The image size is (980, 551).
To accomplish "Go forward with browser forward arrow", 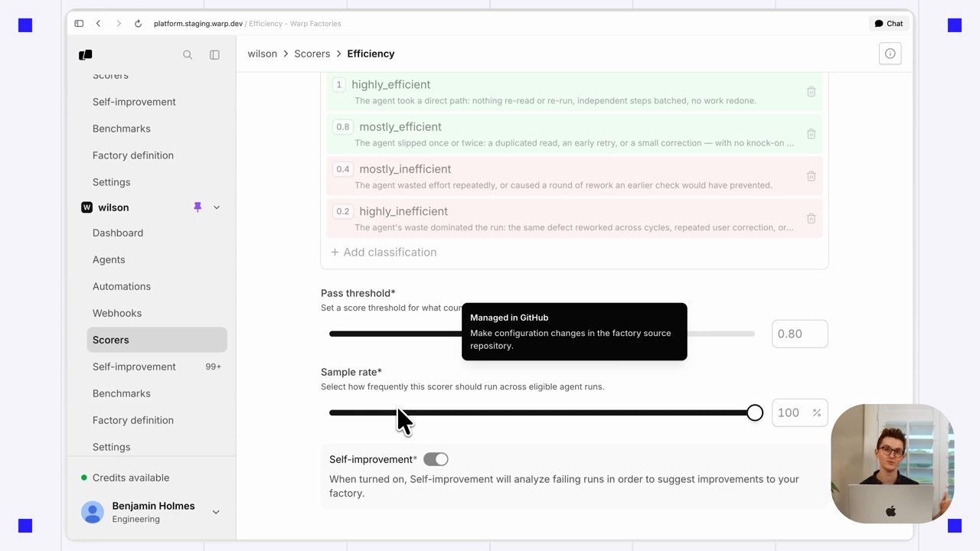I will click(x=119, y=24).
